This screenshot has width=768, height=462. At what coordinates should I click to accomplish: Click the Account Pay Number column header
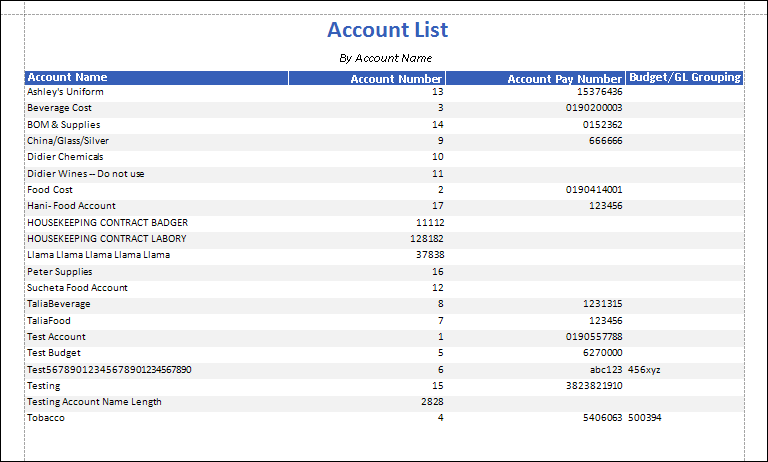tap(564, 79)
